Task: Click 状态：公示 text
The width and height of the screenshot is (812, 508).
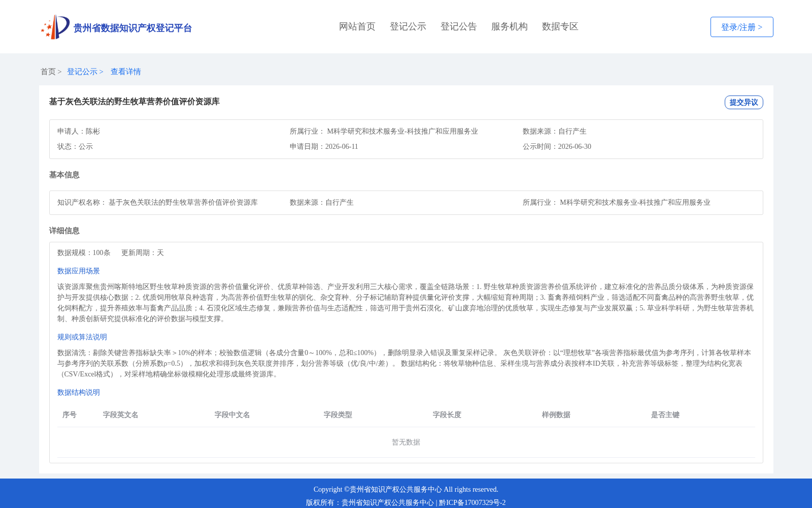Action: click(75, 146)
